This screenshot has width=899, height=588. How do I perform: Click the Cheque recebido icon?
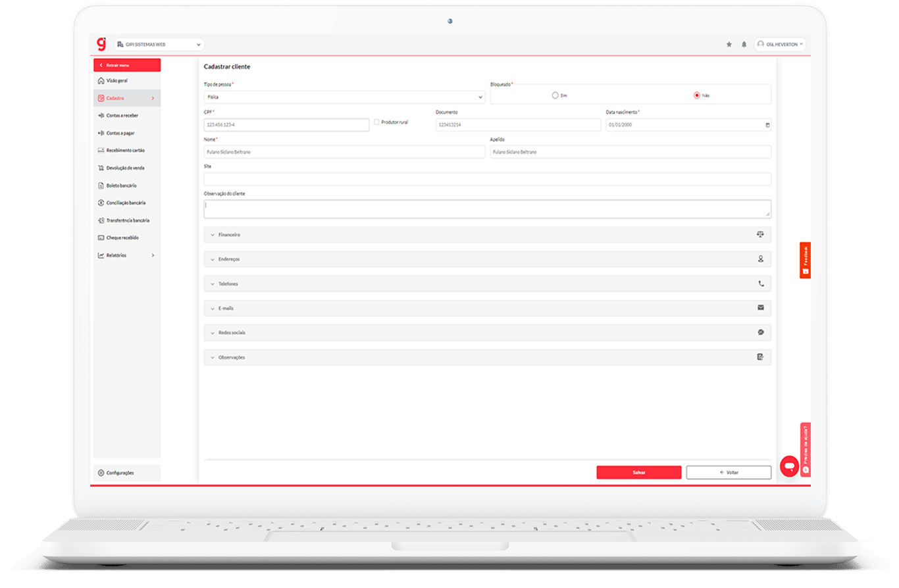tap(101, 237)
